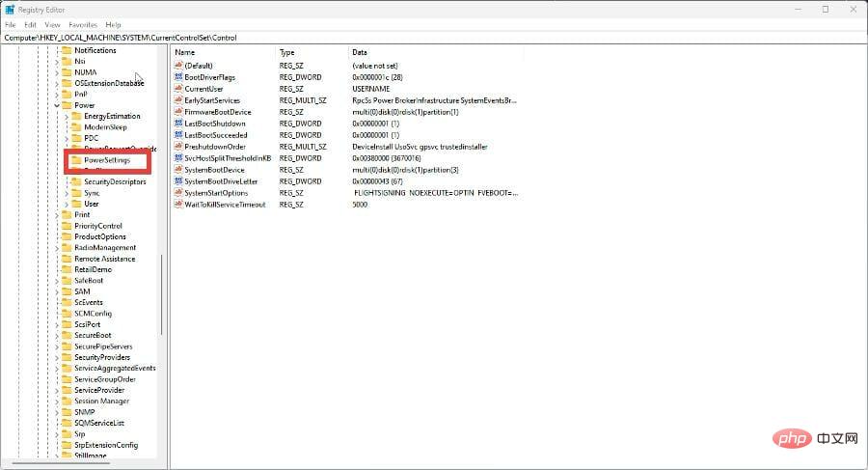Image resolution: width=868 pixels, height=470 pixels.
Task: Click the LastBootShutdown DWORD icon
Action: pos(178,124)
